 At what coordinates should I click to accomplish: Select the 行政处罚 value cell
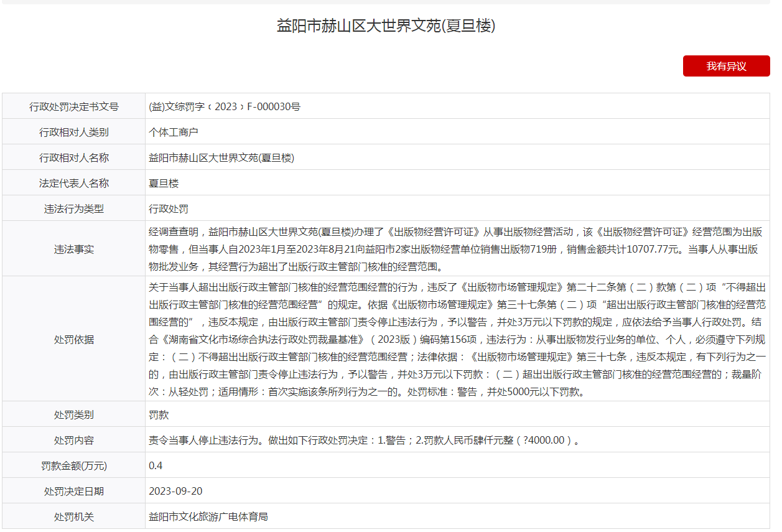click(169, 208)
